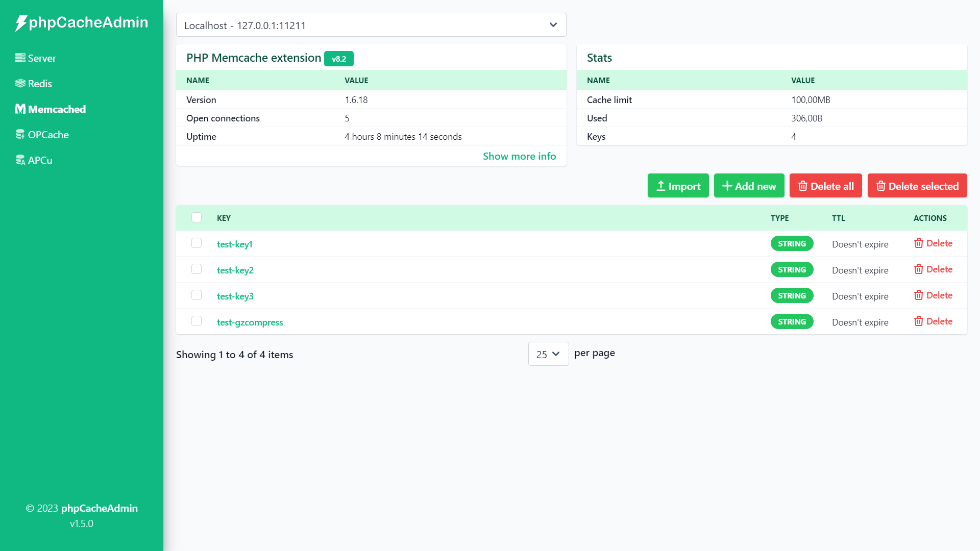Click the Server icon in sidebar
The image size is (980, 551).
coord(20,58)
